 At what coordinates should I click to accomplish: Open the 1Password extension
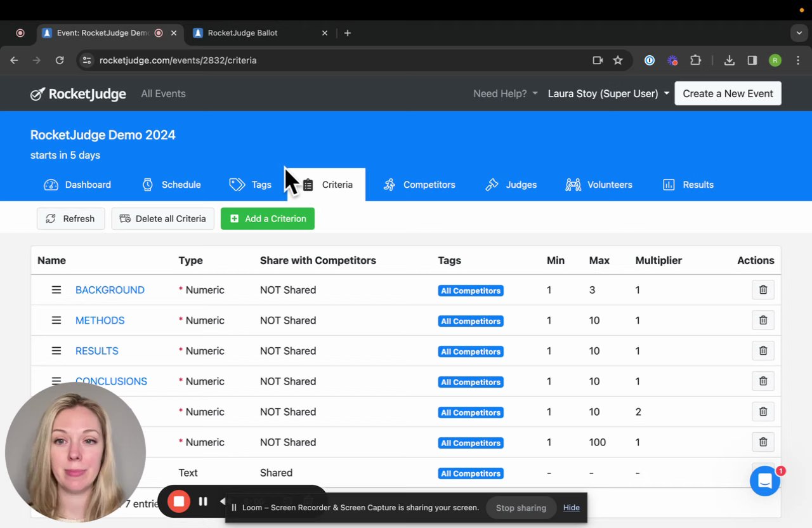coord(650,60)
